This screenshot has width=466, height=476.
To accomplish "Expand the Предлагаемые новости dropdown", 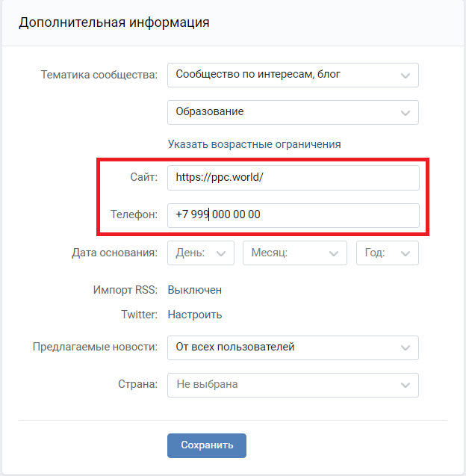I will (x=293, y=347).
